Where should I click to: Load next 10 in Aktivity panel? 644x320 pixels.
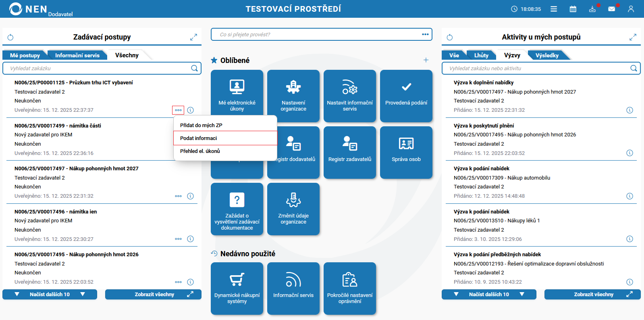[489, 294]
